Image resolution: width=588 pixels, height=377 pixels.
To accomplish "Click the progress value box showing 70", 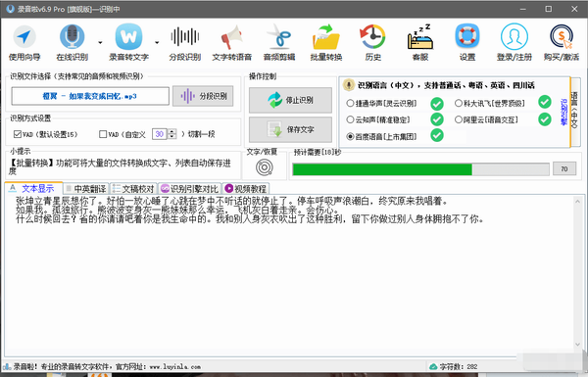I will tap(564, 169).
